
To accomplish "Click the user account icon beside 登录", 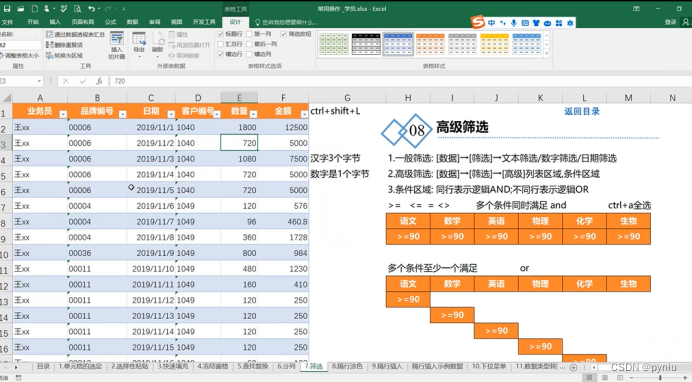I will click(x=686, y=22).
